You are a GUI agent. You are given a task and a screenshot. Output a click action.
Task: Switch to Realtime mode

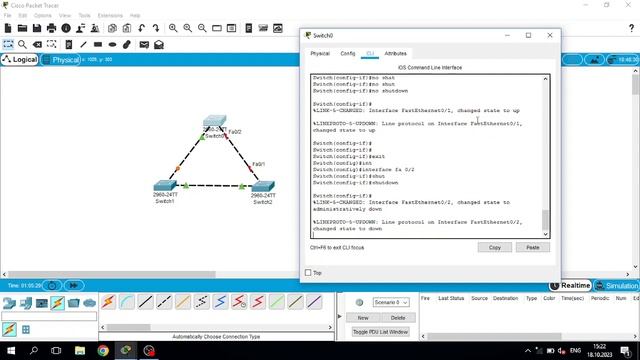570,285
